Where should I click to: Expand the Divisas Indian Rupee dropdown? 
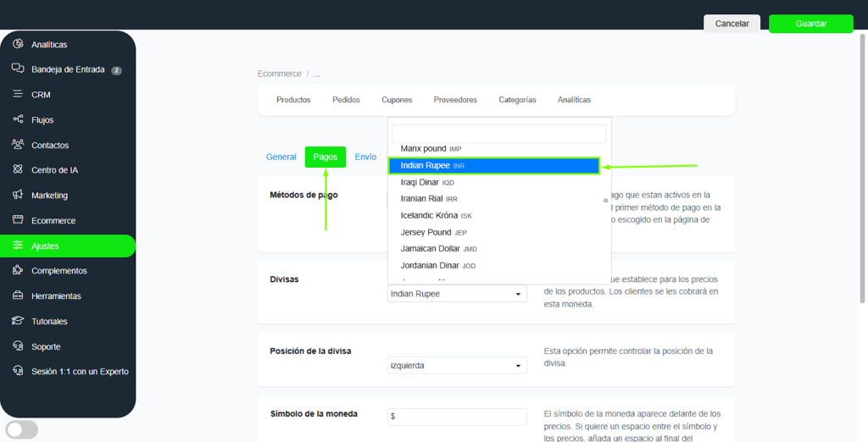(x=457, y=294)
